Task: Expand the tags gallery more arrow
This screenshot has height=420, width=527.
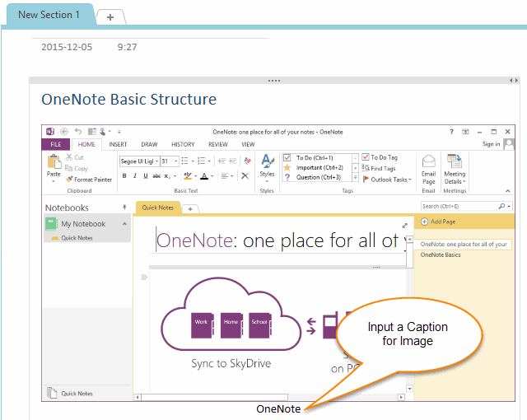Action: [x=355, y=177]
